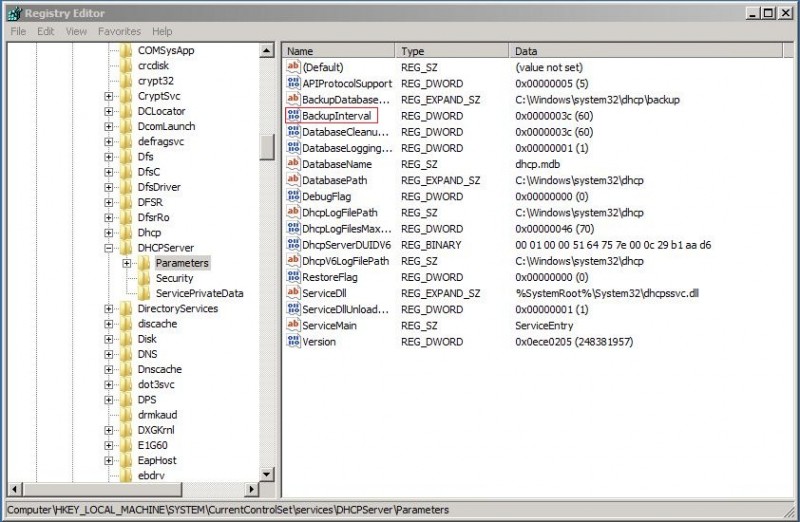Click the DatabaseName string value icon
Screen dimensions: 800x522
tap(293, 164)
